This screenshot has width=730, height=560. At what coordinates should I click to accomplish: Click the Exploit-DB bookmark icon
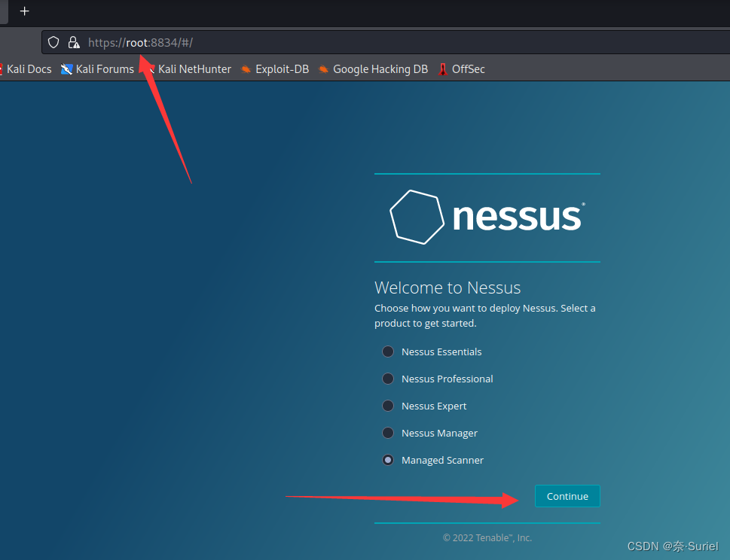246,69
